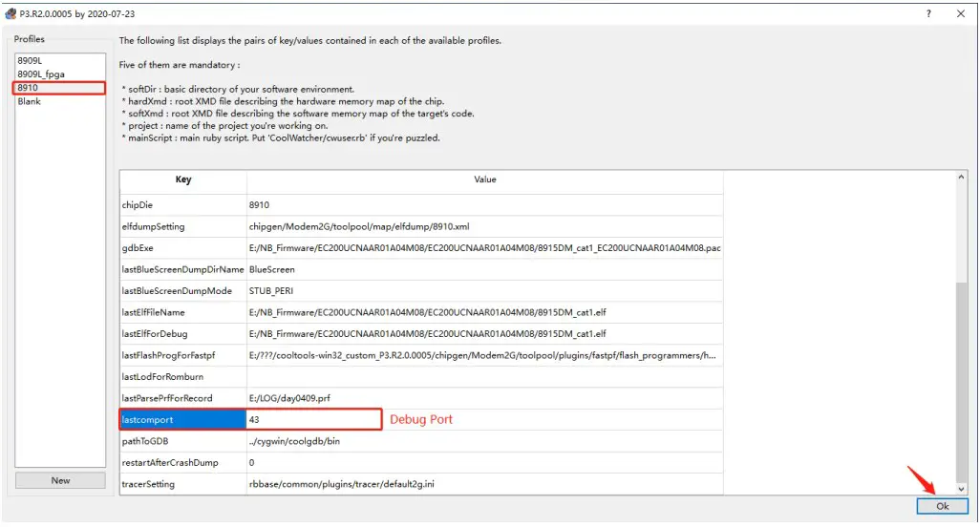This screenshot has height=527, width=980.
Task: Edit the gdbExe path value
Action: [x=484, y=248]
